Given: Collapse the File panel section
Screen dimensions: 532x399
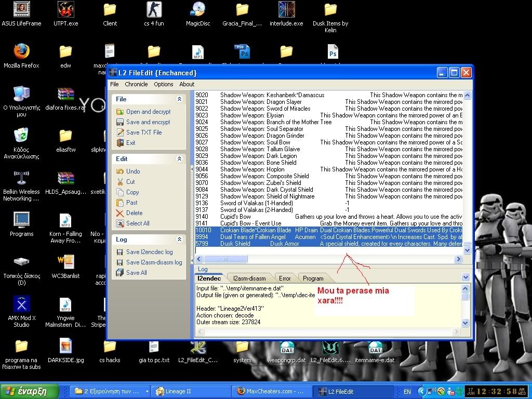Looking at the screenshot, I should pos(179,99).
